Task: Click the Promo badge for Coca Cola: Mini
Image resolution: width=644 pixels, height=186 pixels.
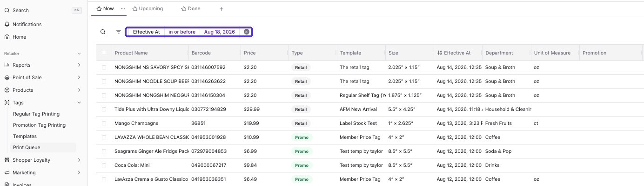Action: pos(302,165)
